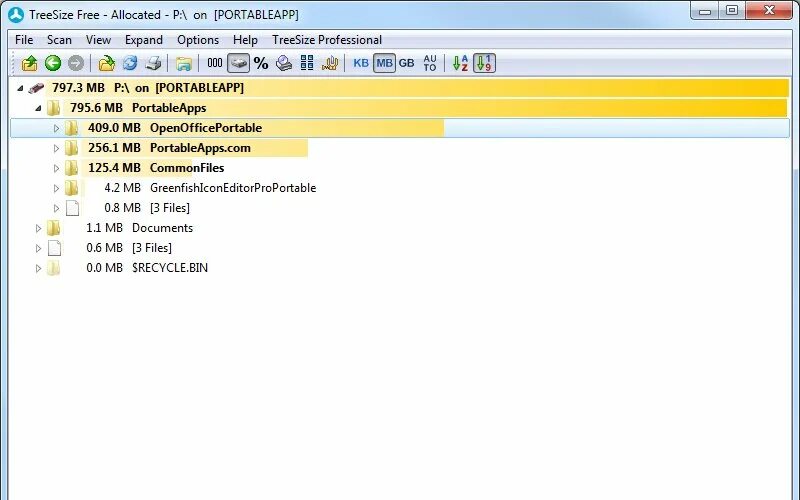This screenshot has width=800, height=500.
Task: Click the hand over chart icon
Action: 330,63
